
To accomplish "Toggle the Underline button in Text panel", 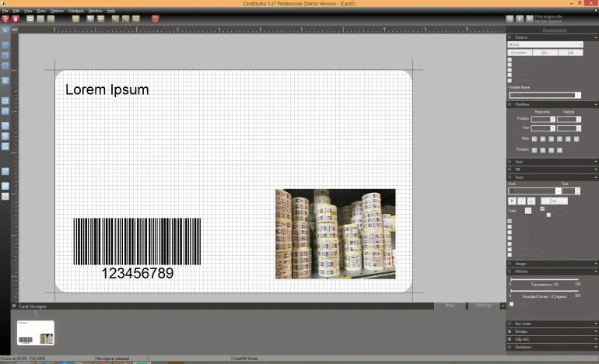I will (531, 201).
